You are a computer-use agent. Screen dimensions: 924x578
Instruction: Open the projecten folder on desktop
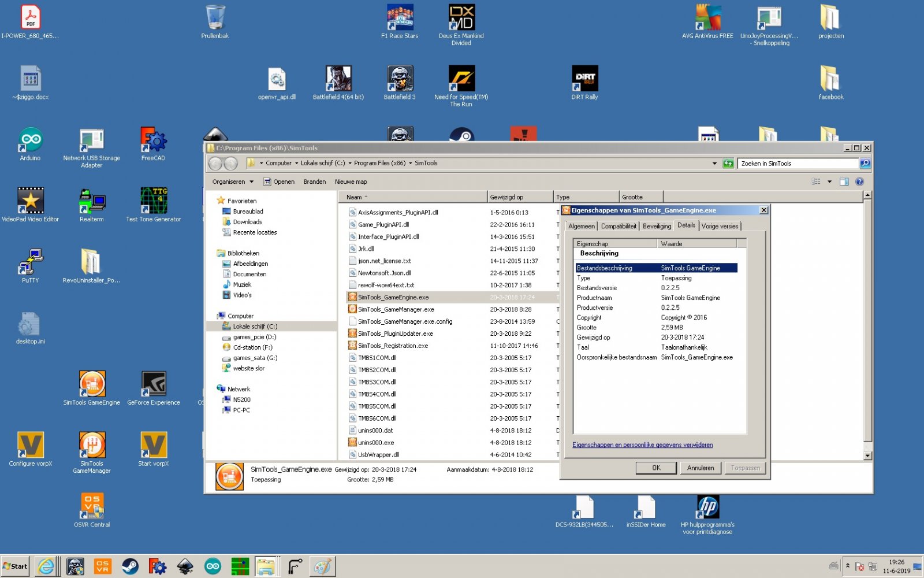pyautogui.click(x=831, y=22)
